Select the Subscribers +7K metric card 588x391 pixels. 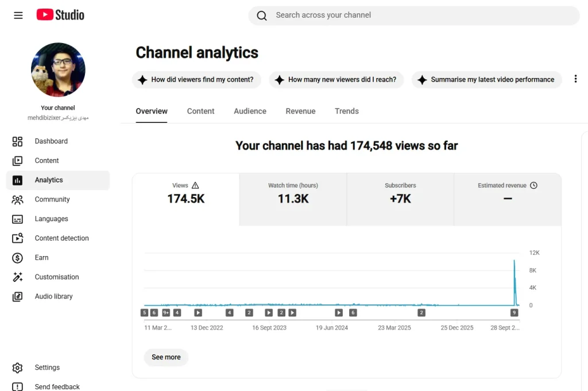tap(400, 199)
